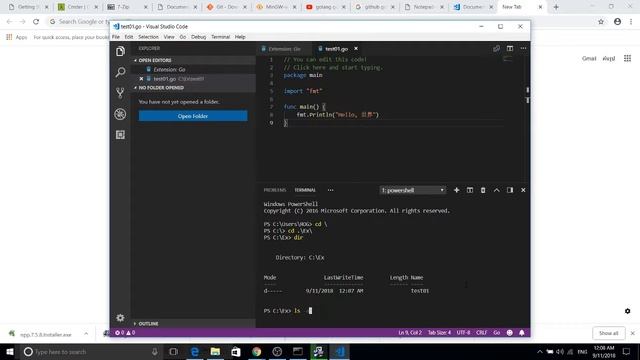Screen dimensions: 640x360
Task: Open the Help menu
Action: click(x=240, y=37)
